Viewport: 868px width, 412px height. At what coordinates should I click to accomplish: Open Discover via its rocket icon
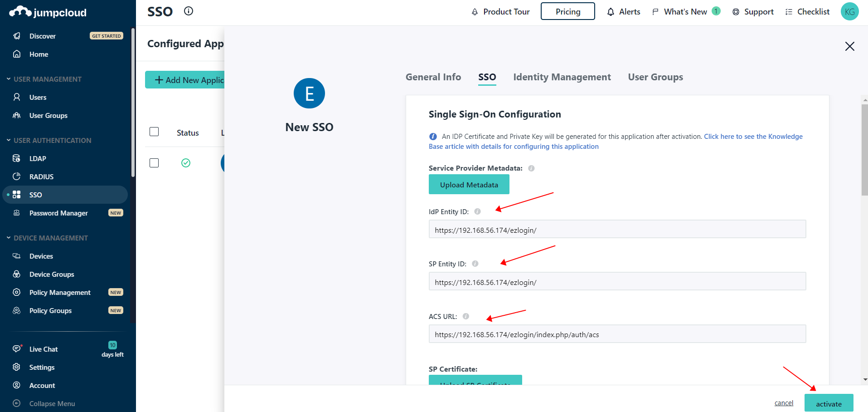pos(17,36)
